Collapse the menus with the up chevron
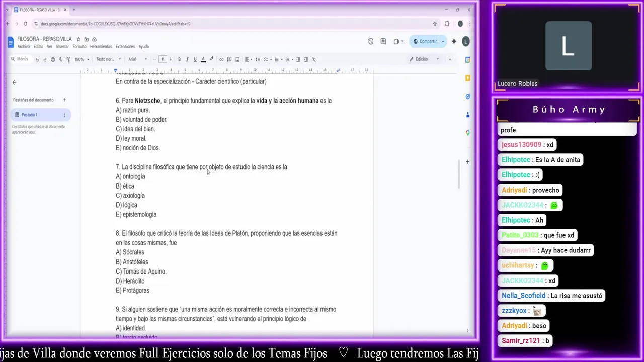The image size is (644, 362). pyautogui.click(x=450, y=59)
